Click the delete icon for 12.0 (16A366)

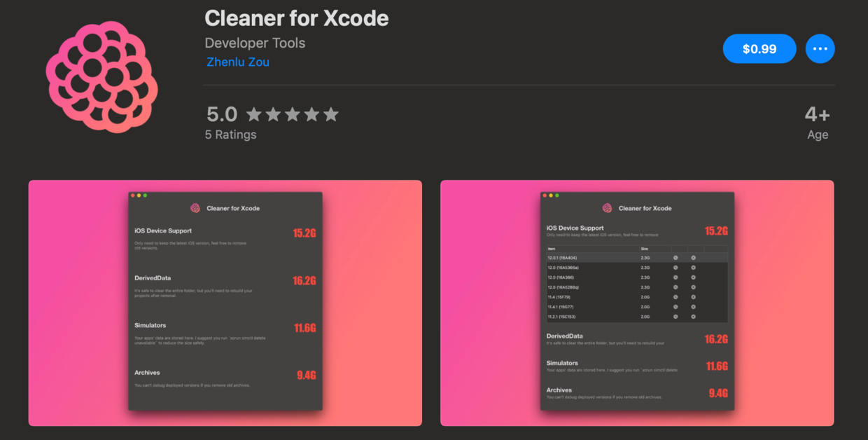(x=693, y=277)
